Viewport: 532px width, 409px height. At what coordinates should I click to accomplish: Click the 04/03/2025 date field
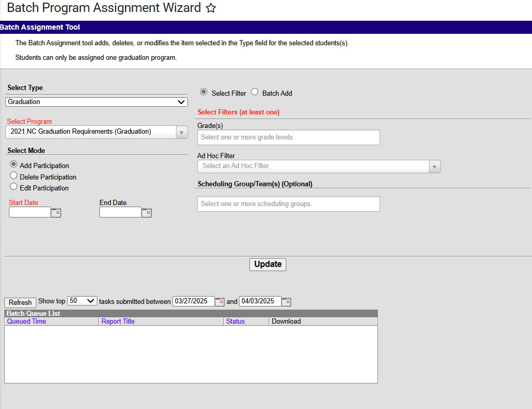[260, 301]
